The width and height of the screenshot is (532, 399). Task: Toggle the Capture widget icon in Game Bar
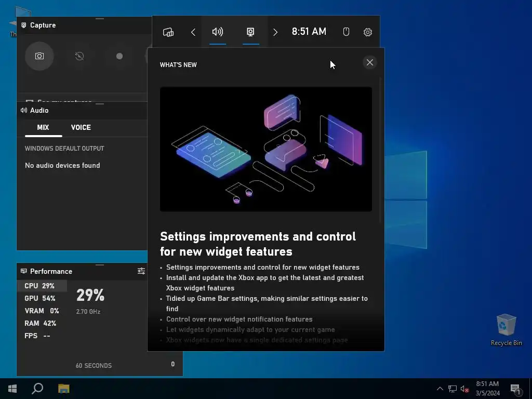pyautogui.click(x=250, y=32)
